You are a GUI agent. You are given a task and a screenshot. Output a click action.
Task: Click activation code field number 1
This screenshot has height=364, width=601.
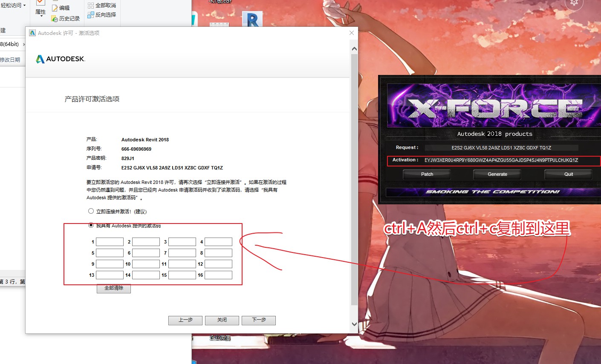click(110, 242)
